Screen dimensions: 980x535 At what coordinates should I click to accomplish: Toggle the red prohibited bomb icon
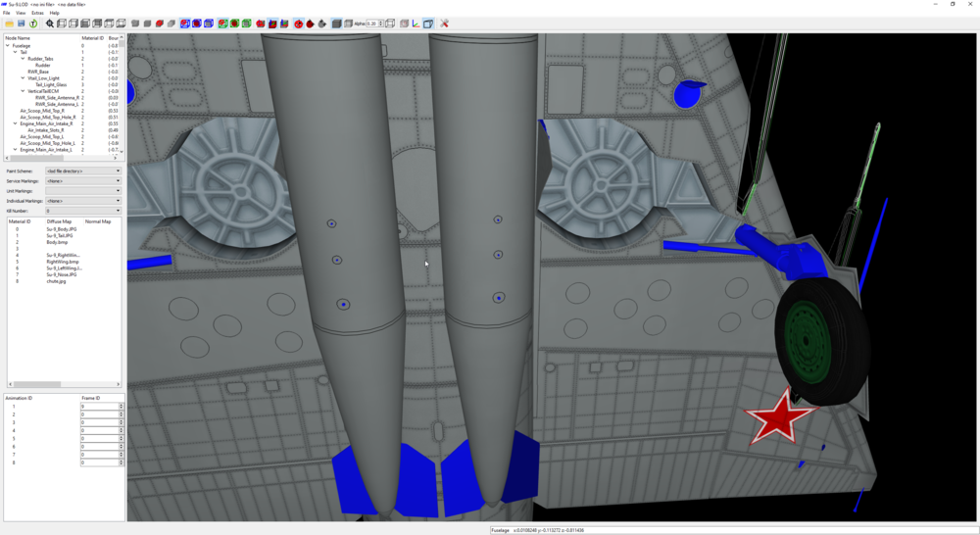coord(299,24)
